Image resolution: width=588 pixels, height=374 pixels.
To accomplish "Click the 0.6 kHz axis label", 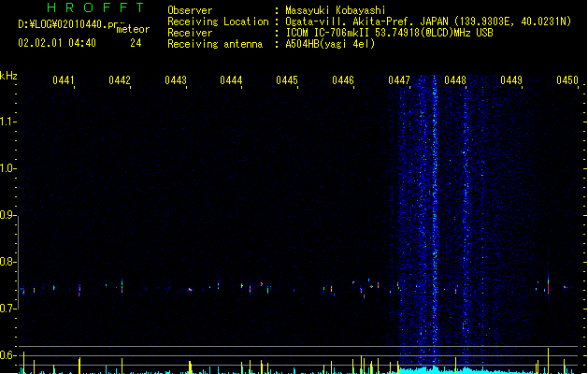I will click(x=8, y=355).
